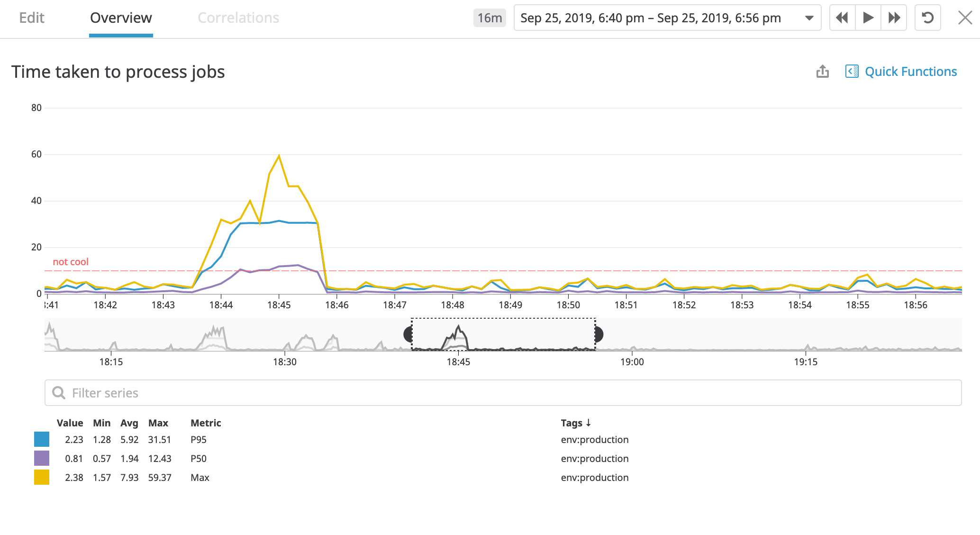Toggle the blue P95 series swatch
Screen dimensions: 980x535
click(42, 439)
